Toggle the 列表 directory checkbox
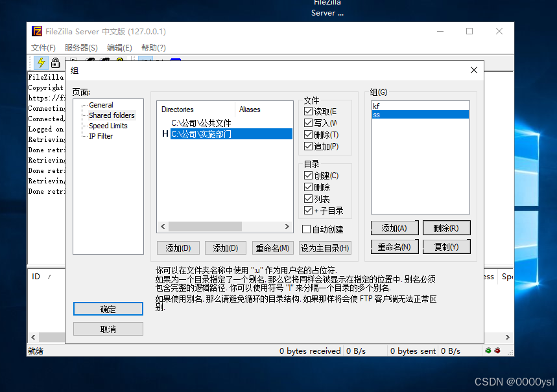The height and width of the screenshot is (392, 557). pyautogui.click(x=308, y=199)
